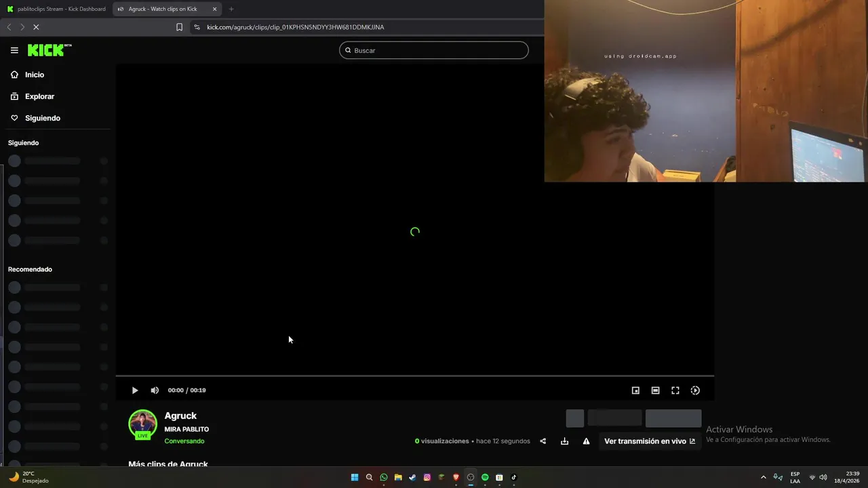Open taskbar search
Screen dimensions: 868x488
click(369, 477)
